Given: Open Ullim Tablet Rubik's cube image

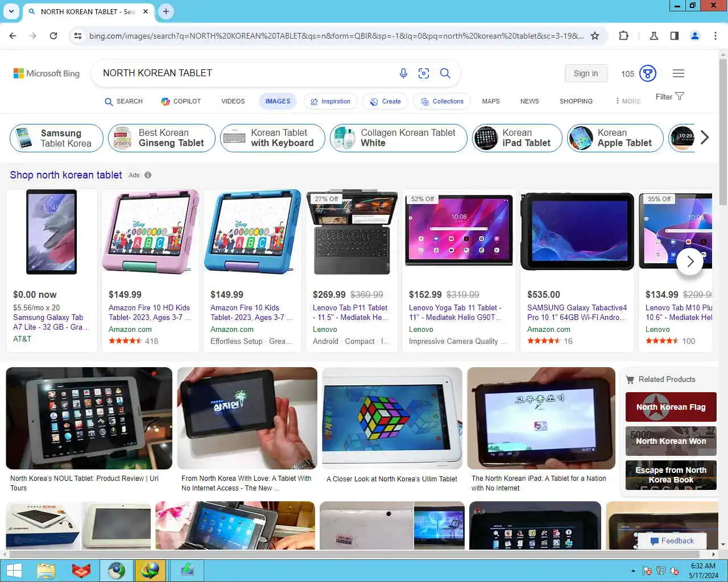Looking at the screenshot, I should [x=392, y=418].
